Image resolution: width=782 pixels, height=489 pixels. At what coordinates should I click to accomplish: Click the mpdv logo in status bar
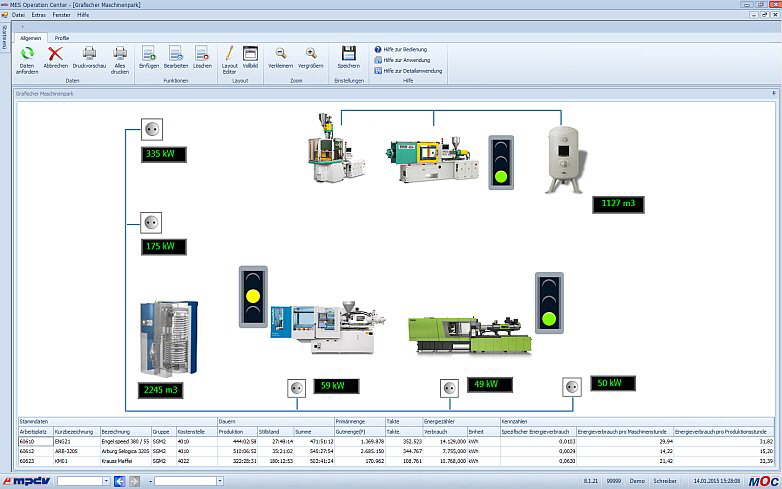(27, 481)
